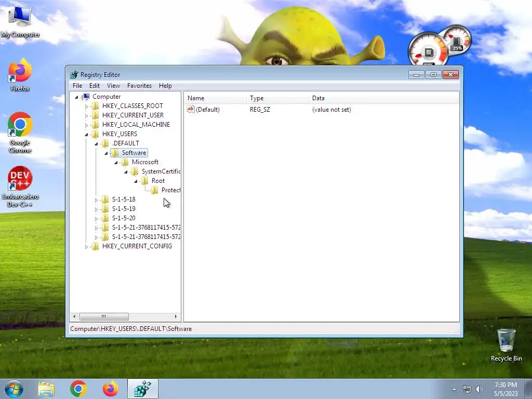Expand the HKEY_CURRENT_USER key
The width and height of the screenshot is (532, 399).
tap(86, 116)
